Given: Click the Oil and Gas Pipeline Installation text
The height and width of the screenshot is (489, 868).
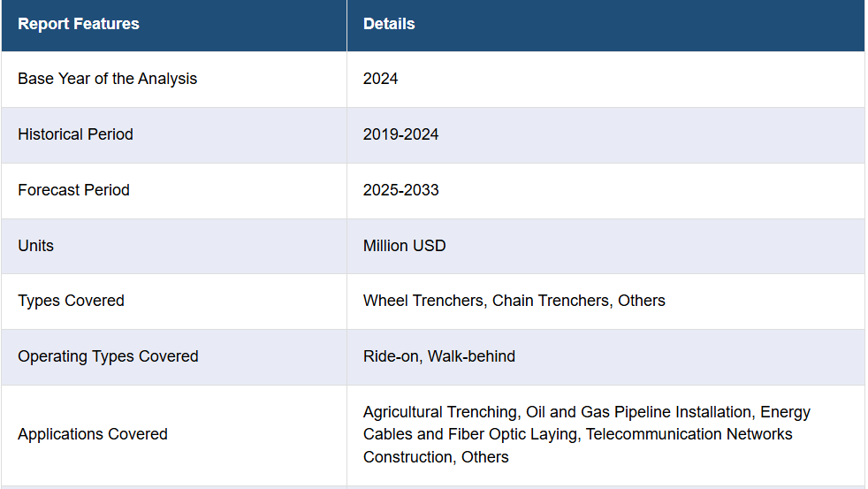Looking at the screenshot, I should (x=638, y=412).
